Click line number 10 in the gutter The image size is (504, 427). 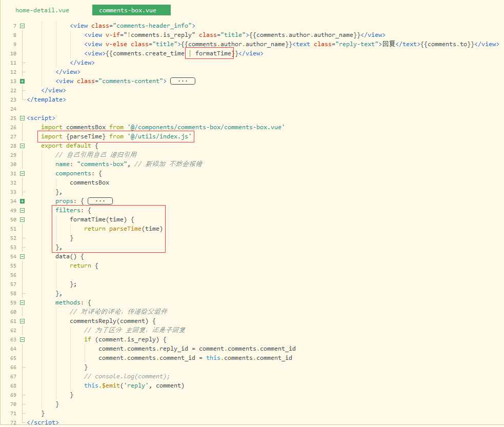point(13,54)
